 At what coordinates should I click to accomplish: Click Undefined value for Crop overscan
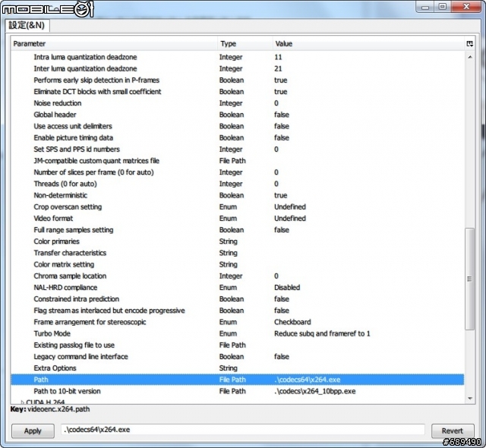(x=290, y=207)
